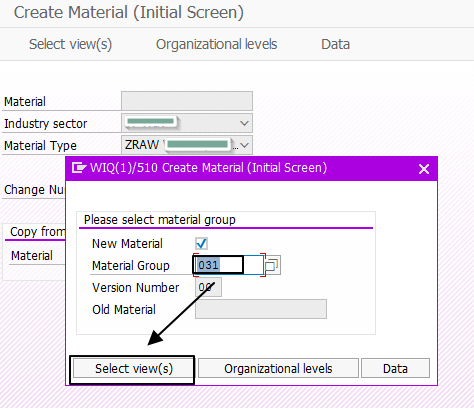Click the Version Number field
The width and height of the screenshot is (474, 408).
(208, 287)
